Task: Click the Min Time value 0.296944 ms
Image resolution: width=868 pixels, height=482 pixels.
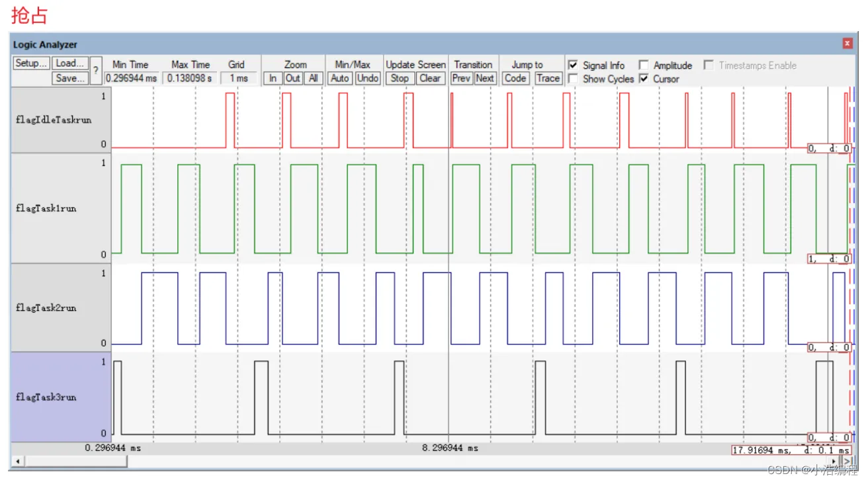Action: 132,78
